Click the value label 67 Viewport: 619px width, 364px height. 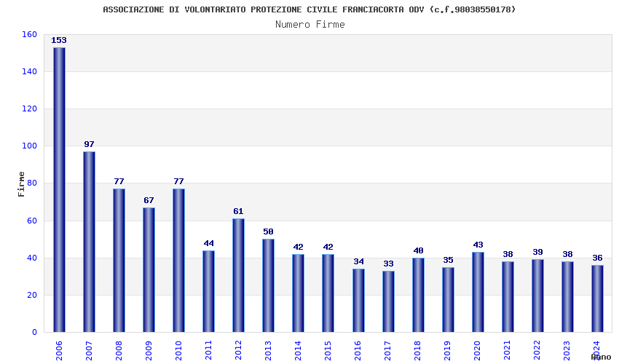tap(149, 200)
